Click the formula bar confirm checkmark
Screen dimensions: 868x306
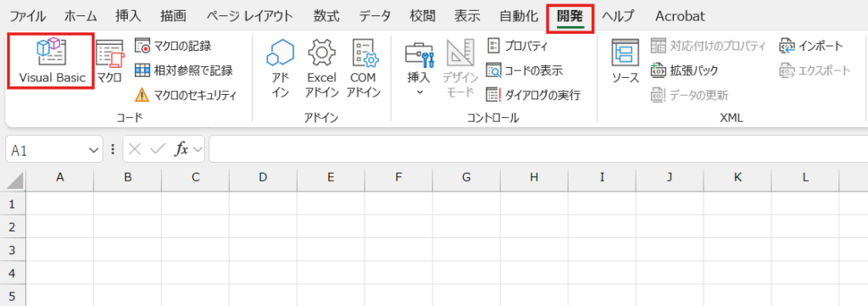[158, 149]
